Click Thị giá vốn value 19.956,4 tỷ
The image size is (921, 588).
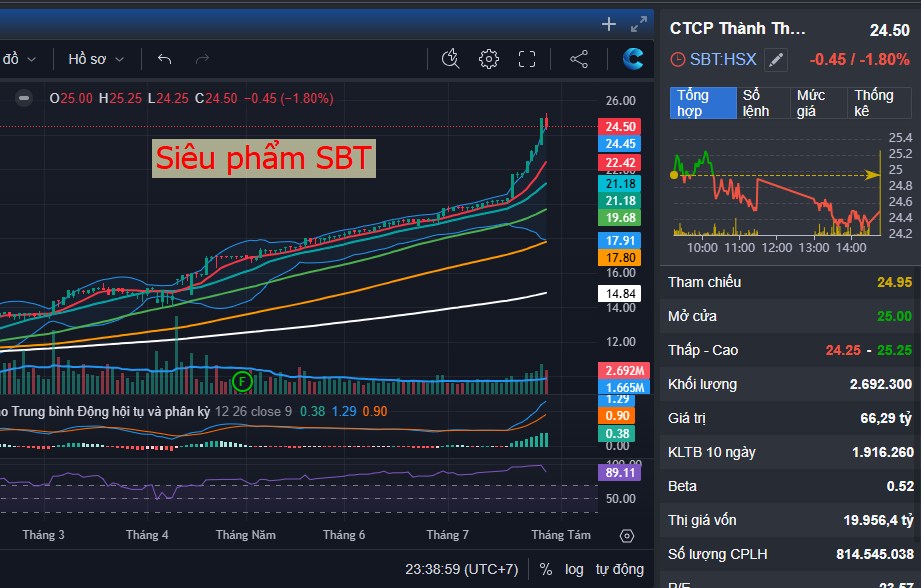879,520
